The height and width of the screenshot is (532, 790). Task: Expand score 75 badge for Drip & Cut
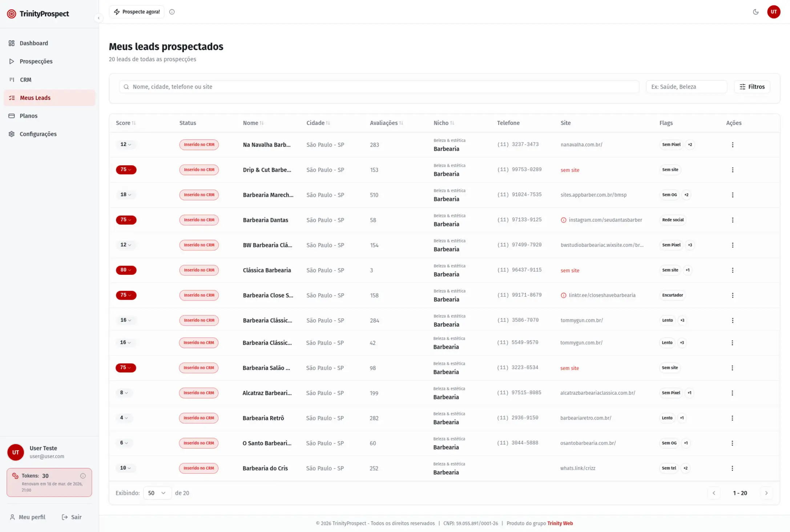pyautogui.click(x=126, y=170)
